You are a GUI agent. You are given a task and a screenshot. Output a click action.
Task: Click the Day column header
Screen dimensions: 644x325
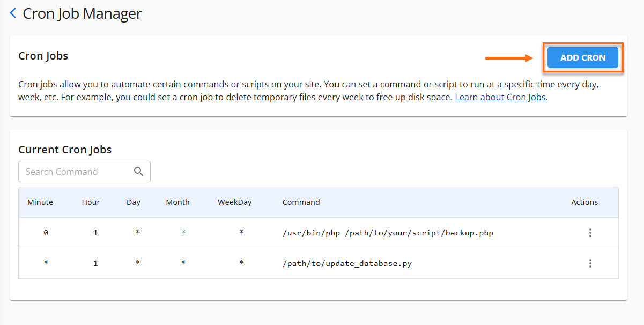click(134, 202)
